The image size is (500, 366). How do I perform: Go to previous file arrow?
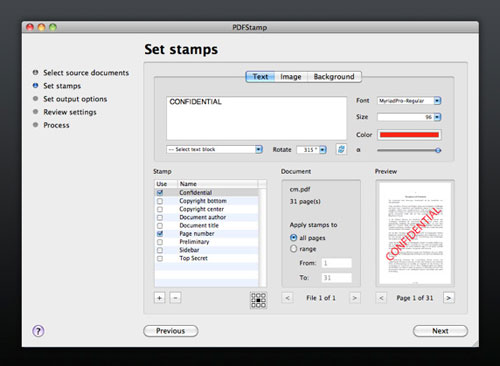click(288, 298)
